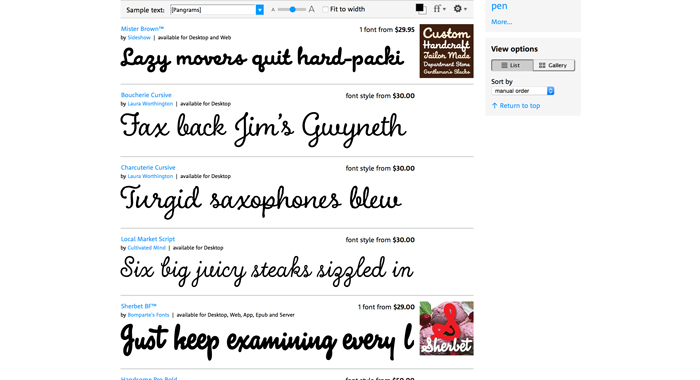
Task: Click the Return to top arrow icon
Action: [x=494, y=106]
